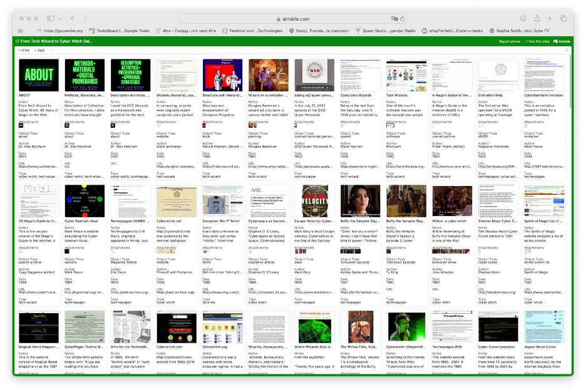Open the Filter options
This screenshot has height=392, width=586.
(x=23, y=50)
